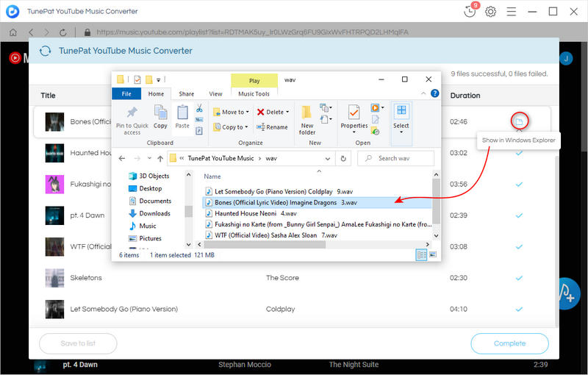Screen dimensions: 588x375
Task: Open TunePat settings gear
Action: [x=490, y=12]
